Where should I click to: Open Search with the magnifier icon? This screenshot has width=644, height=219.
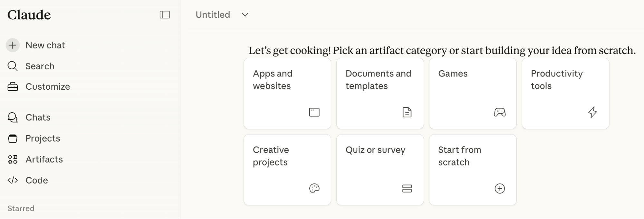13,66
